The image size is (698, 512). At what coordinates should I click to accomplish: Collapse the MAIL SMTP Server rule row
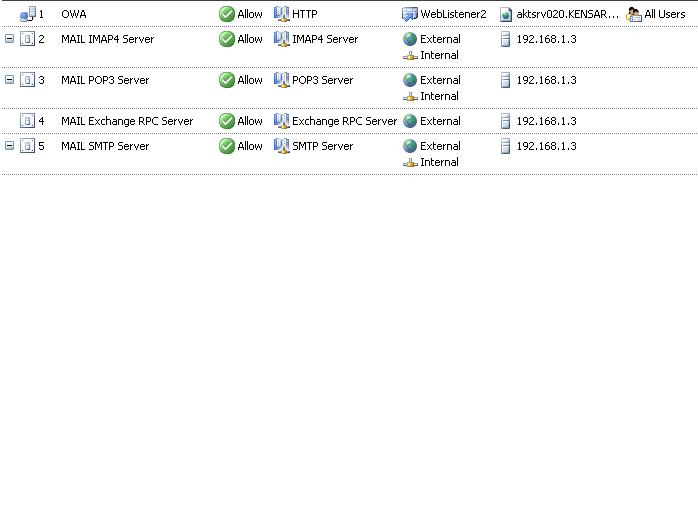coord(9,146)
